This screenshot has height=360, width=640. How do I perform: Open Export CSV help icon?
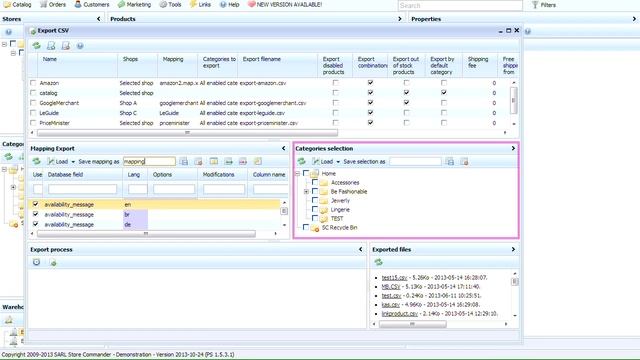click(x=80, y=46)
